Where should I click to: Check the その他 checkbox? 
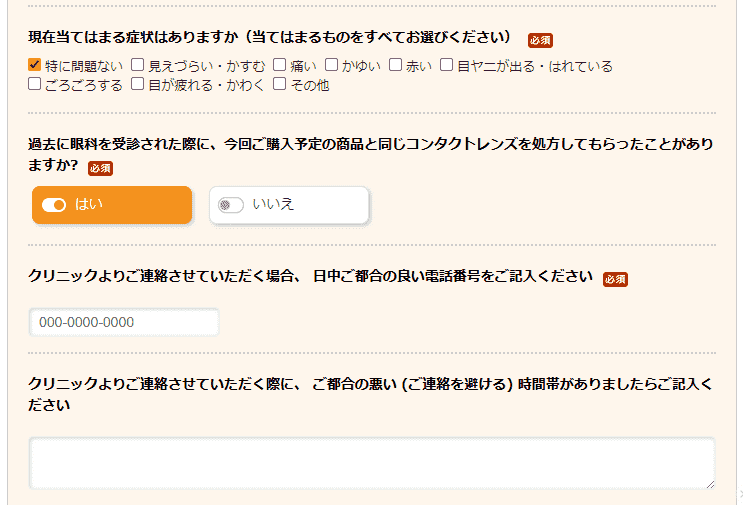(x=280, y=84)
